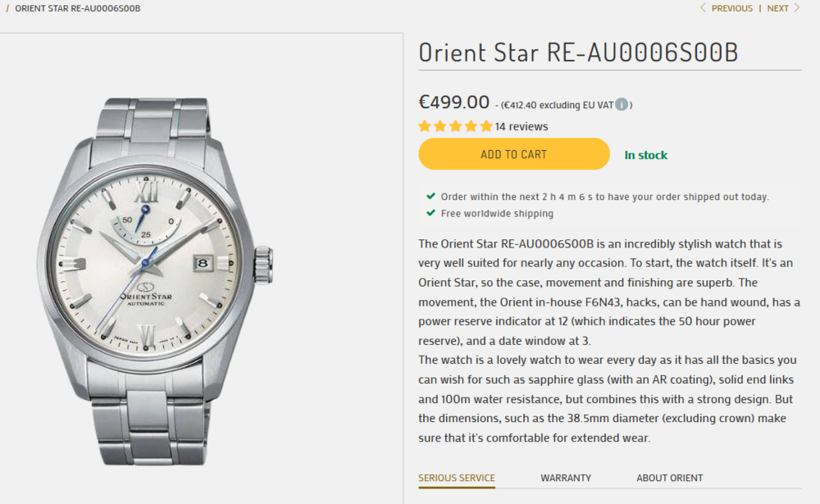Screen dimensions: 820x504
Task: Add the watch to cart
Action: tap(513, 154)
